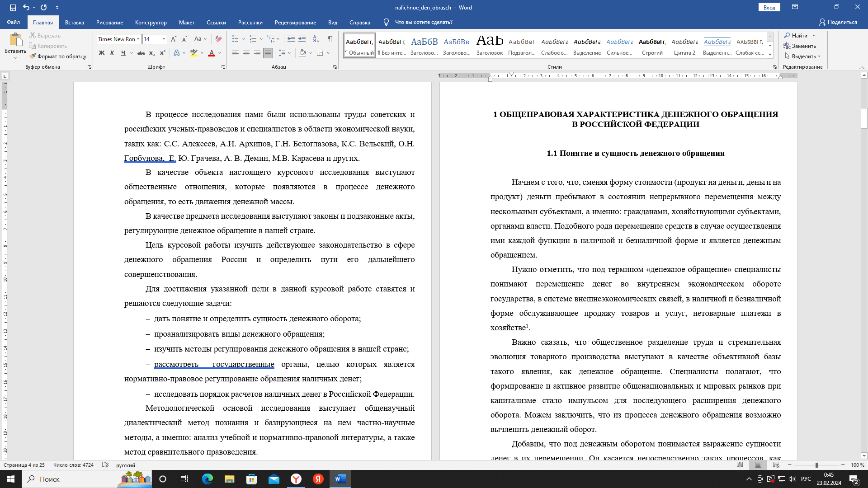The height and width of the screenshot is (488, 868).
Task: Open the line spacing dropdown
Action: [x=284, y=53]
